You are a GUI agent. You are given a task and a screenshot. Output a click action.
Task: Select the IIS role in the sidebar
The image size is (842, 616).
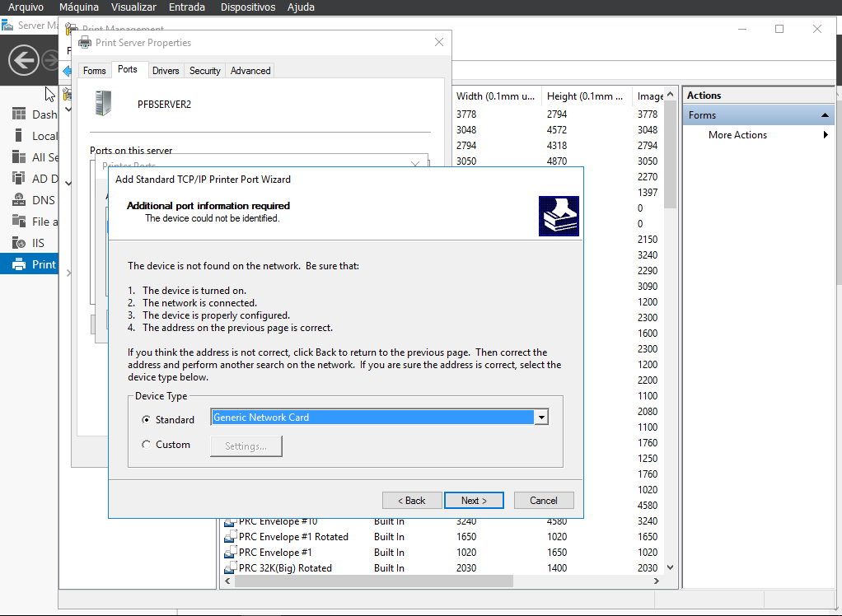pos(37,242)
